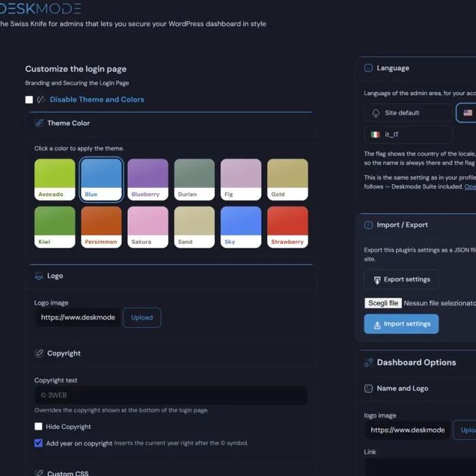Pick the Persimmon theme color
The height and width of the screenshot is (476, 476).
pos(101,227)
